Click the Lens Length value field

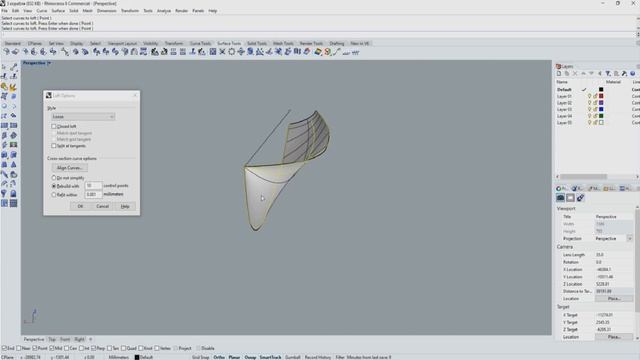point(613,255)
